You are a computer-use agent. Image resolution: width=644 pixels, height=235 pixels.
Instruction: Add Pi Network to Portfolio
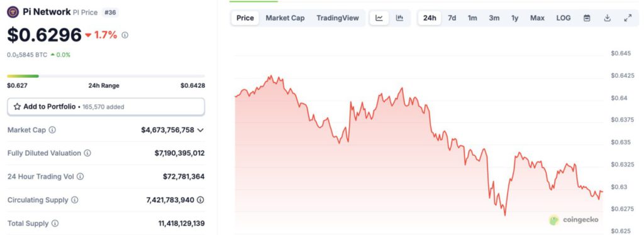point(106,107)
